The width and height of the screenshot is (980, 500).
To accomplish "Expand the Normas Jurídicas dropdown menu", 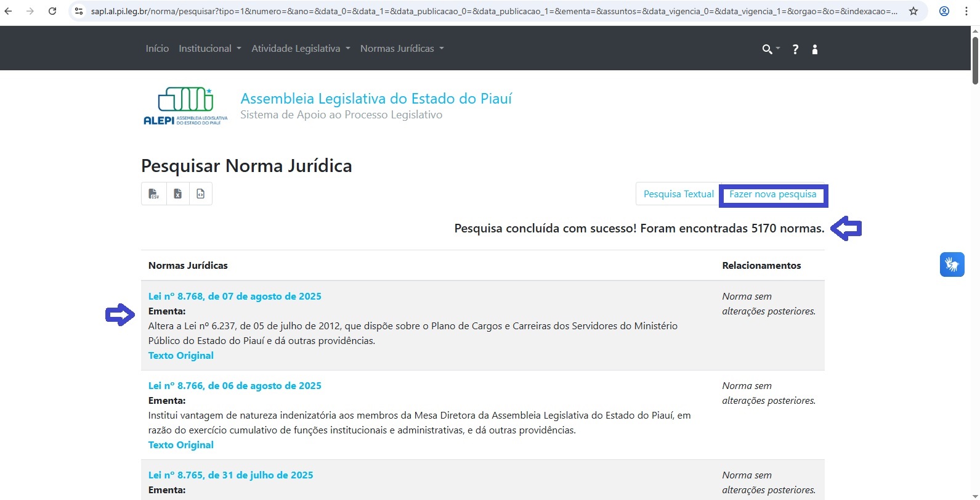I will pyautogui.click(x=402, y=49).
